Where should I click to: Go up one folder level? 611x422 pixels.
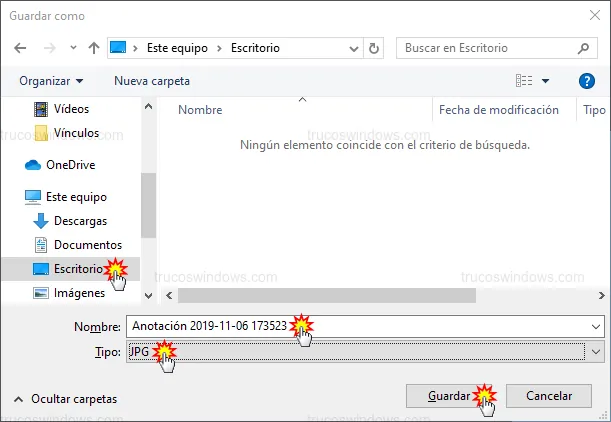[x=93, y=48]
